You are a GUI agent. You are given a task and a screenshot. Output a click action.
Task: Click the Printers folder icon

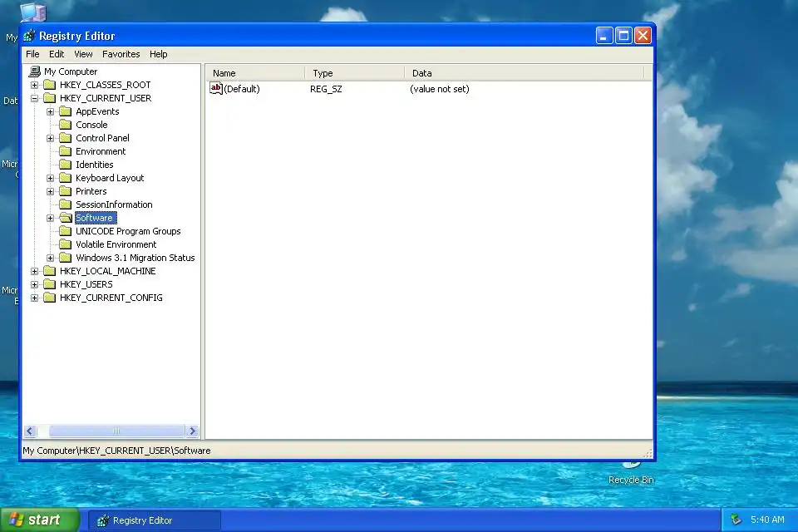65,191
